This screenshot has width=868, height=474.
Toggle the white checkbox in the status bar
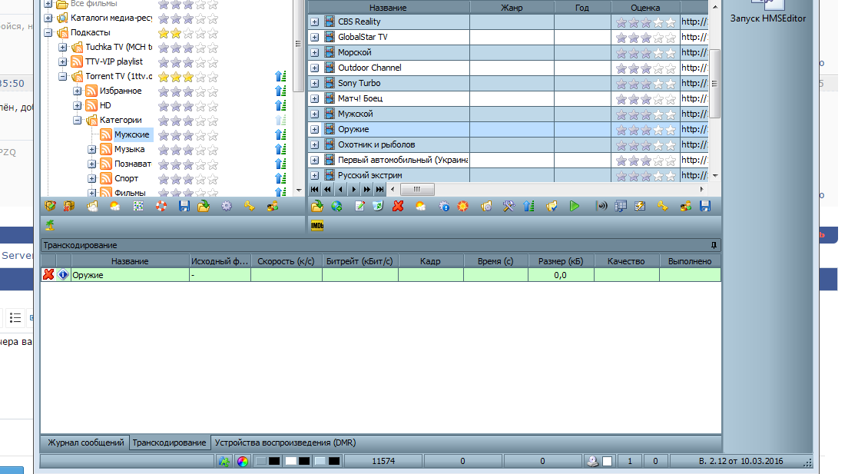click(x=607, y=462)
